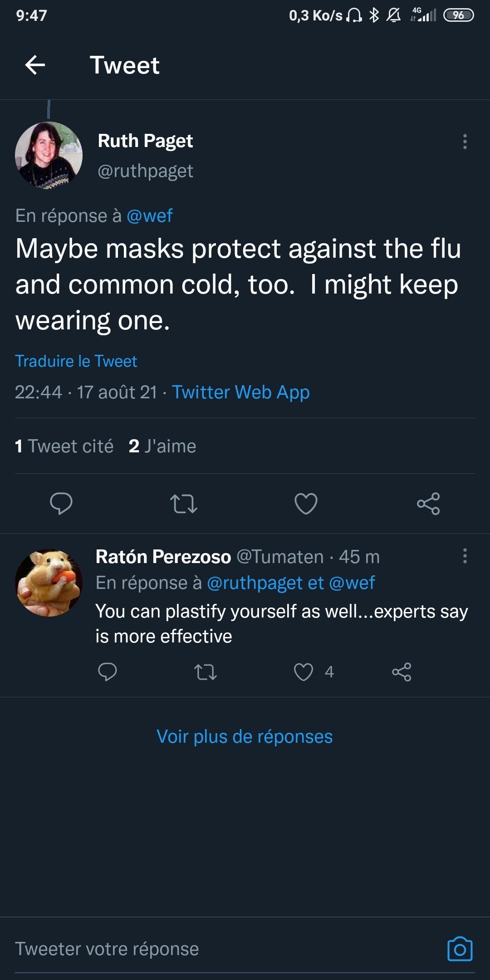This screenshot has height=980, width=490.
Task: View the 2 J'aime likes list
Action: pos(162,446)
